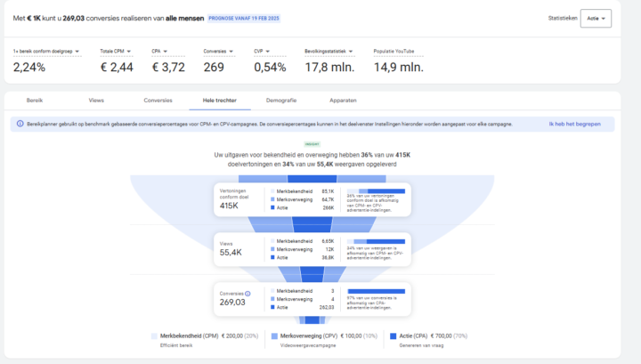Open the CVP metric dropdown
Image resolution: width=641 pixels, height=364 pixels.
point(267,52)
